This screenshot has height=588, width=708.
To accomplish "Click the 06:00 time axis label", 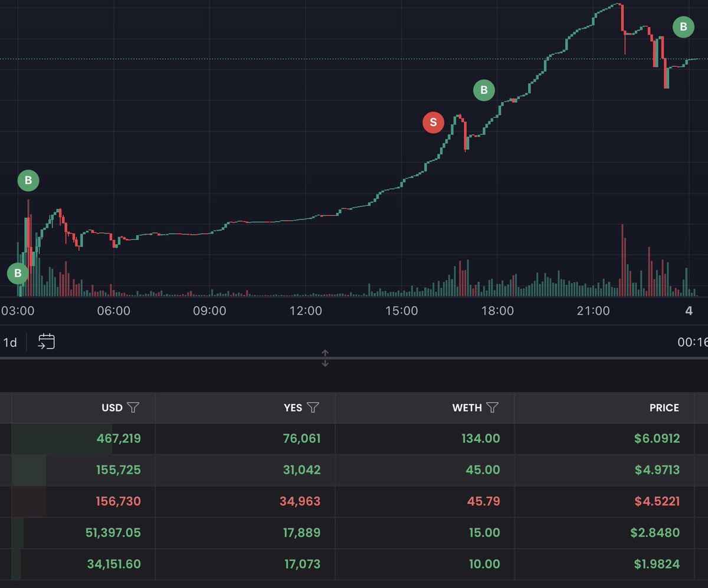I will point(113,311).
